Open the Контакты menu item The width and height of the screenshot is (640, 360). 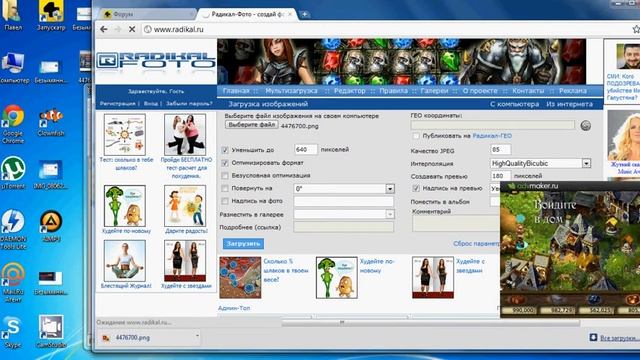pyautogui.click(x=528, y=91)
